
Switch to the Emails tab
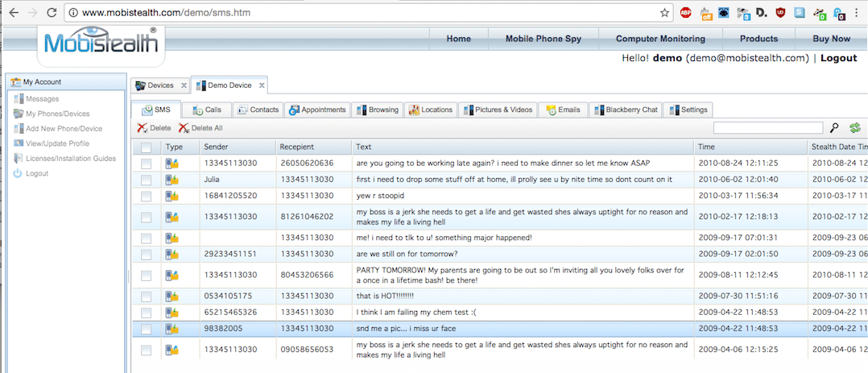563,110
